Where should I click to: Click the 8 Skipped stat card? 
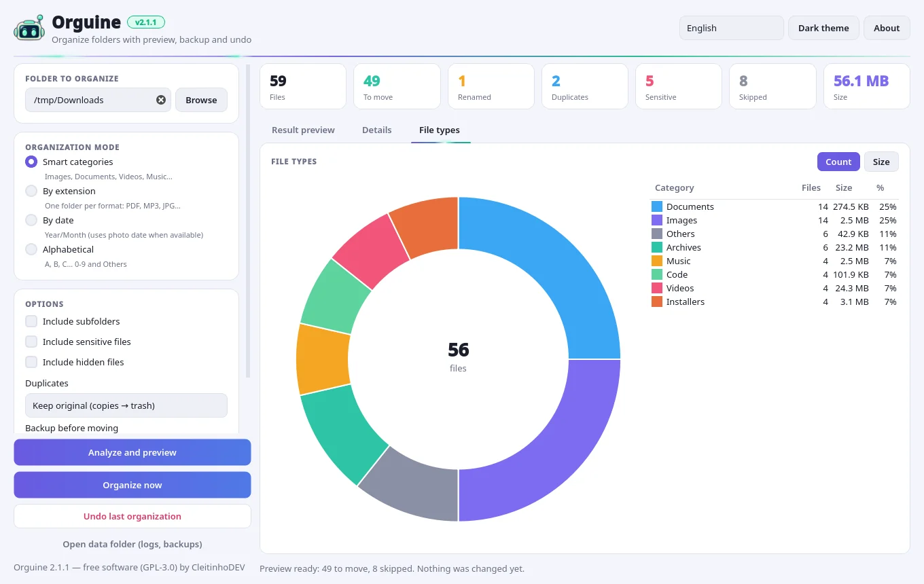(772, 86)
